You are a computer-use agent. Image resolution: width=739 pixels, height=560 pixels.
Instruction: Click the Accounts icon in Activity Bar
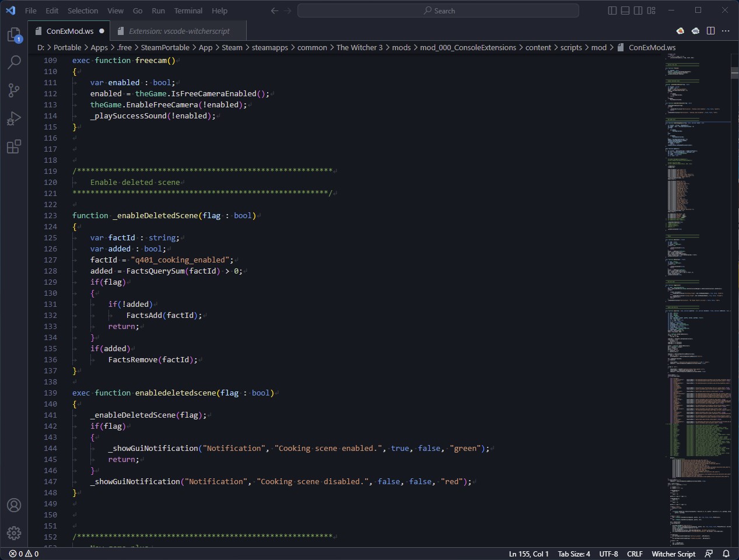14,506
